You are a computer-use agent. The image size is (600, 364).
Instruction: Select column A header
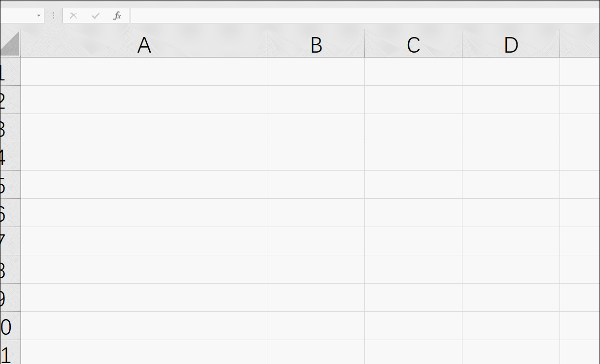144,44
